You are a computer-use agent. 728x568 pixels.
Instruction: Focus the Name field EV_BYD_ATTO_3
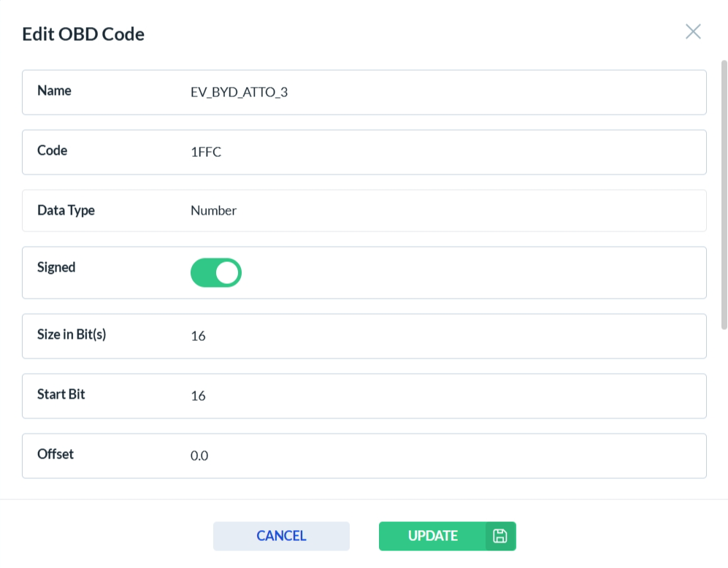[438, 92]
